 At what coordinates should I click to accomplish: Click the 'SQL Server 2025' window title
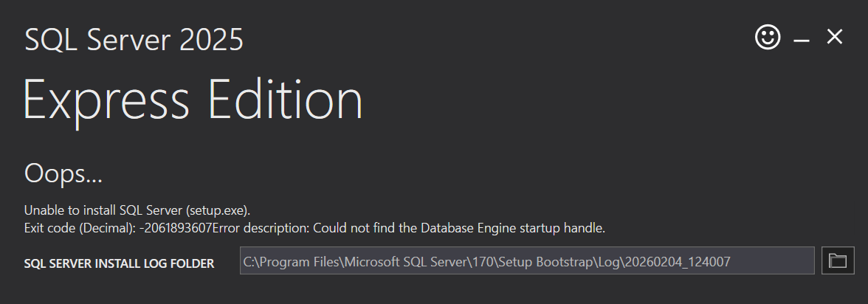pyautogui.click(x=134, y=40)
